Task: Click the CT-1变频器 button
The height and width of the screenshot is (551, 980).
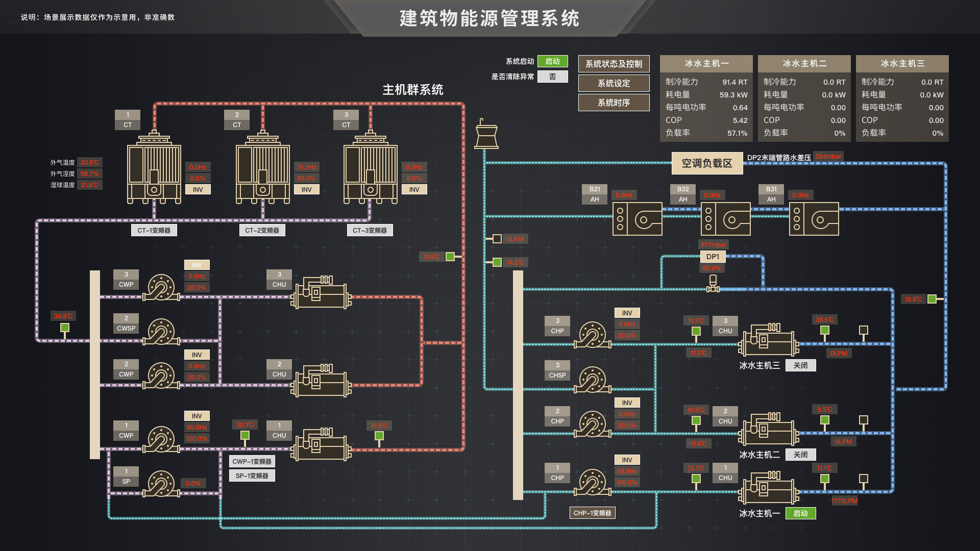Action: [x=154, y=230]
